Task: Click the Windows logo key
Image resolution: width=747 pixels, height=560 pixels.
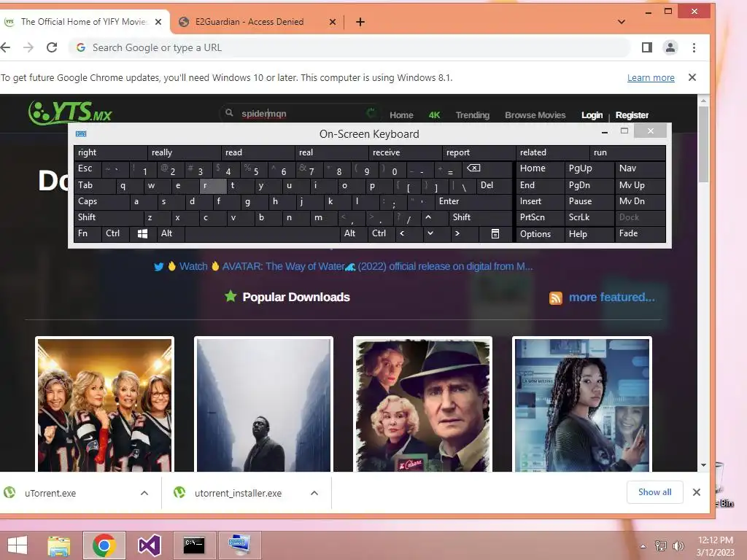Action: pyautogui.click(x=142, y=234)
